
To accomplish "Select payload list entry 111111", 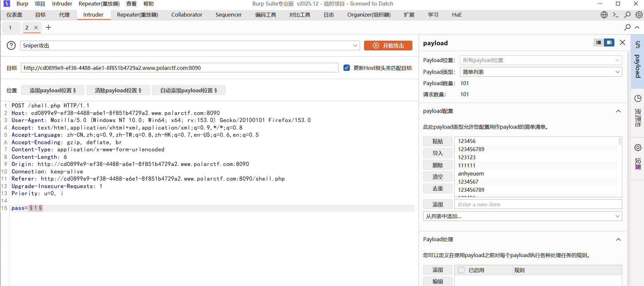I will tap(536, 165).
